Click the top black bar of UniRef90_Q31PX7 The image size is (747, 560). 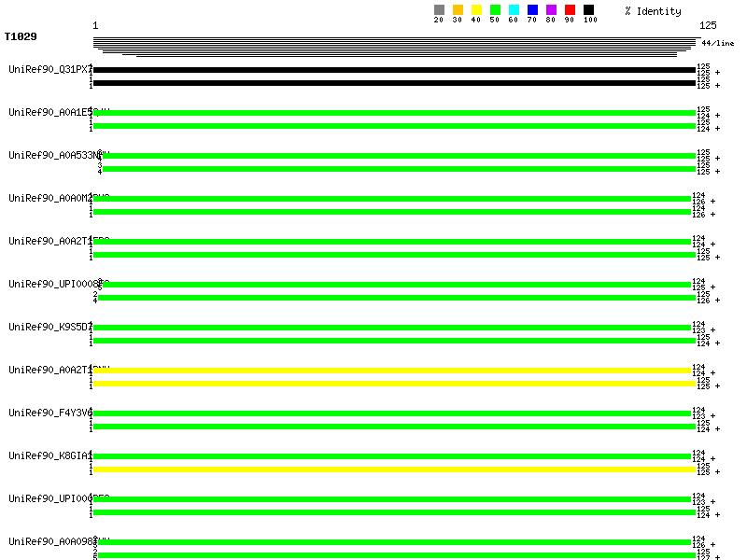click(392, 70)
